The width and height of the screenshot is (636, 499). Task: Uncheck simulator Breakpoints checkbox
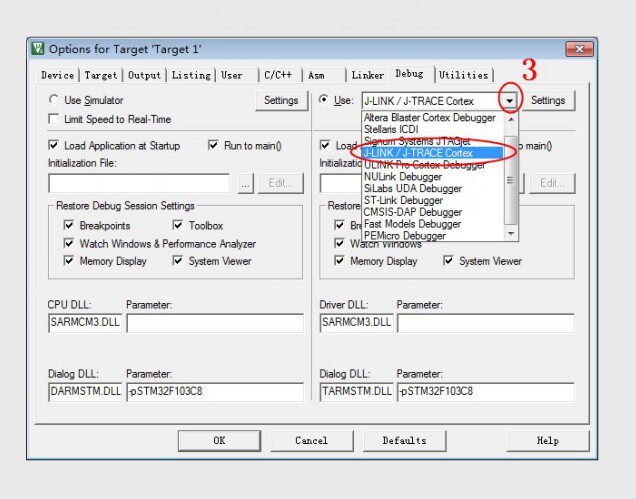coord(69,225)
